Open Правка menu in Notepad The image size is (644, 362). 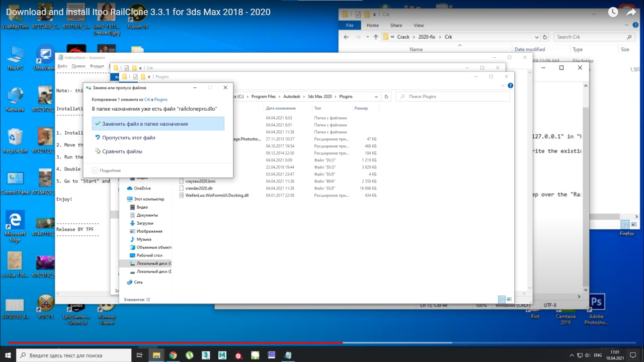[x=78, y=66]
